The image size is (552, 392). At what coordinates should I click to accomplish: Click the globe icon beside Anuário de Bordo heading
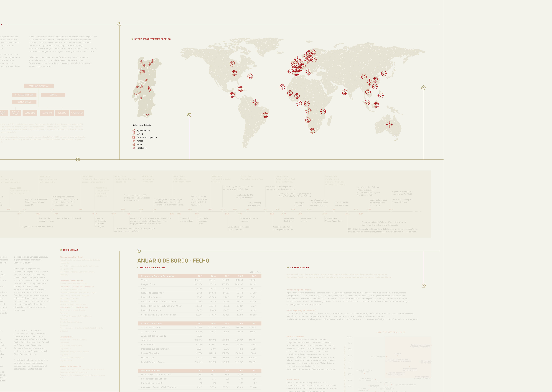(x=139, y=251)
